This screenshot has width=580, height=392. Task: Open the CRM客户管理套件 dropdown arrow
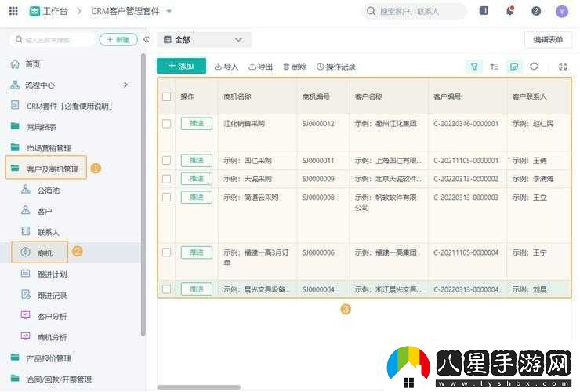point(169,12)
